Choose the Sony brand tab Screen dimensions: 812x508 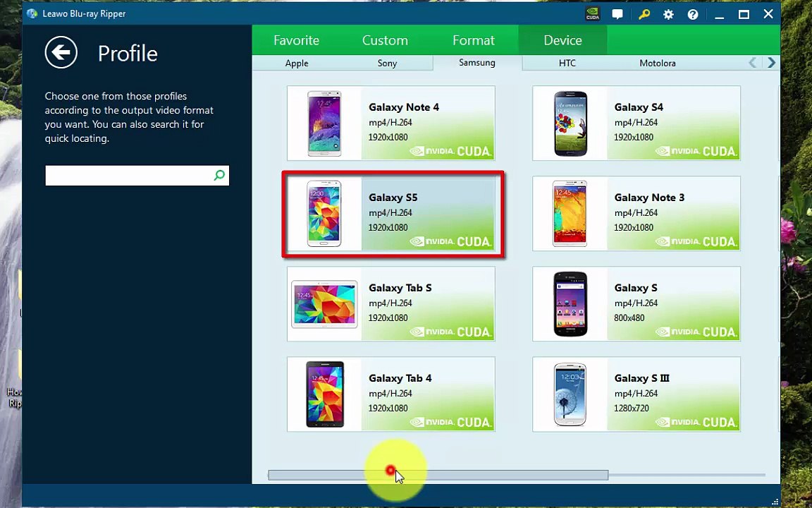[387, 64]
